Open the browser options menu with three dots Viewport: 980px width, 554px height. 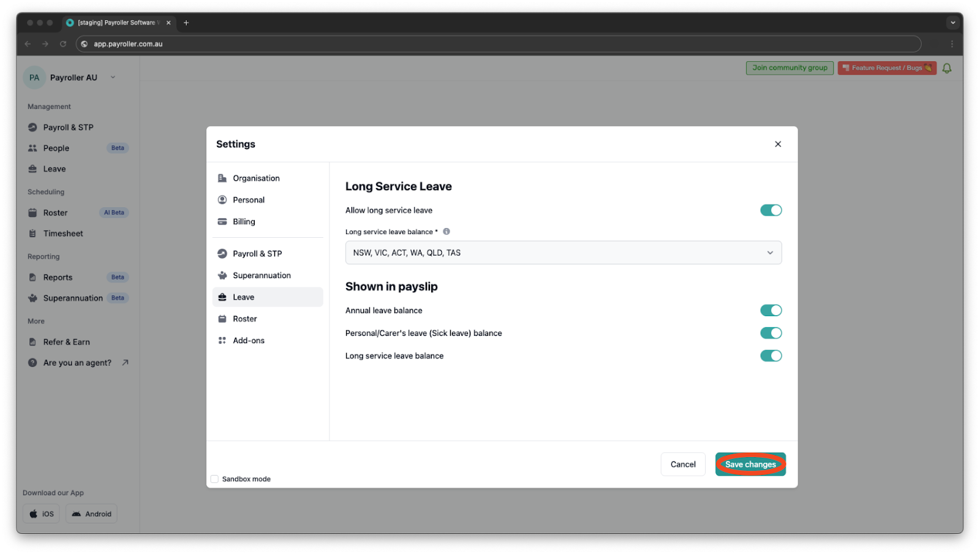click(952, 44)
